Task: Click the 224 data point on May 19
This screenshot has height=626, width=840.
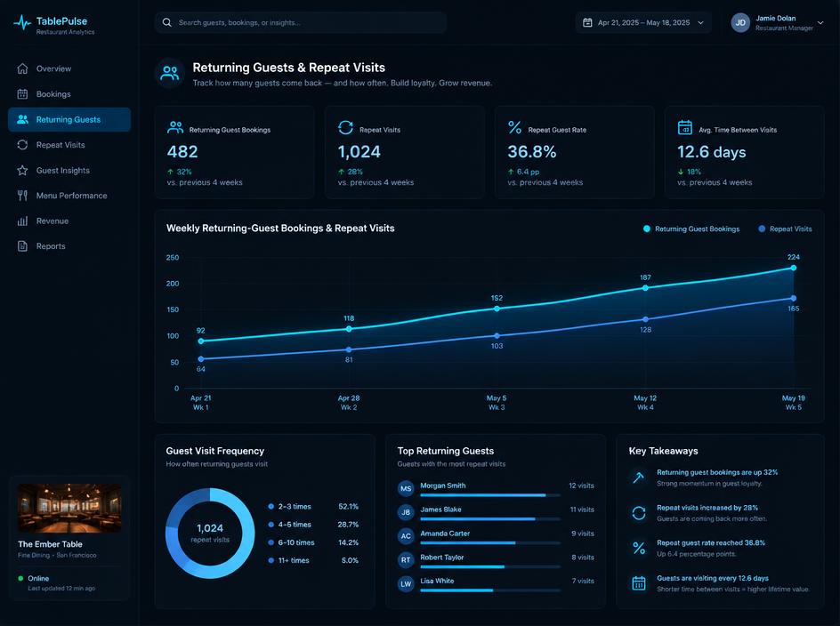Action: (793, 268)
